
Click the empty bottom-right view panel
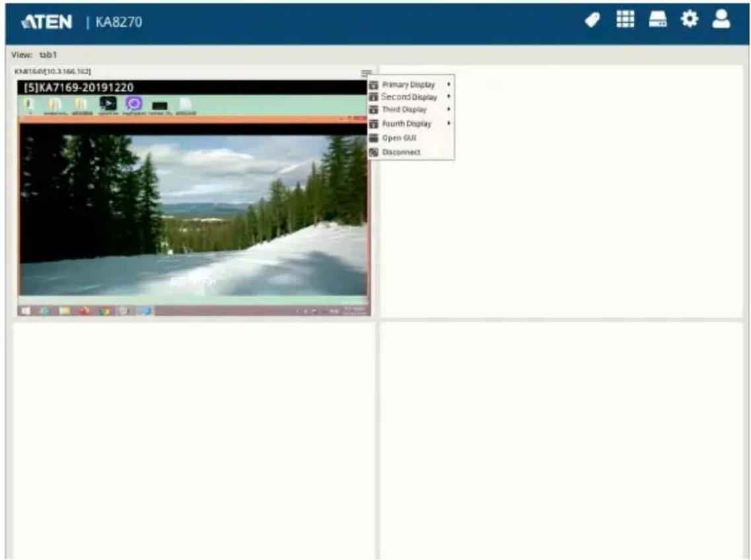(561, 440)
